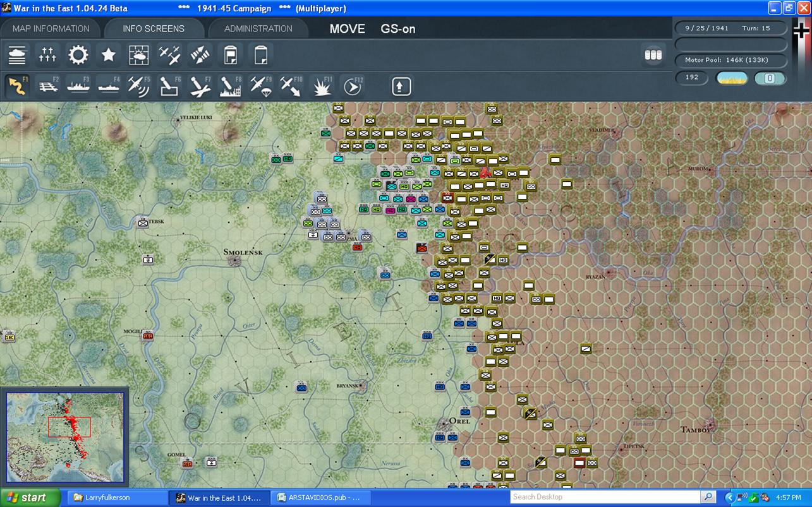Select F2 rail move mode
The width and height of the screenshot is (812, 507).
tap(48, 86)
